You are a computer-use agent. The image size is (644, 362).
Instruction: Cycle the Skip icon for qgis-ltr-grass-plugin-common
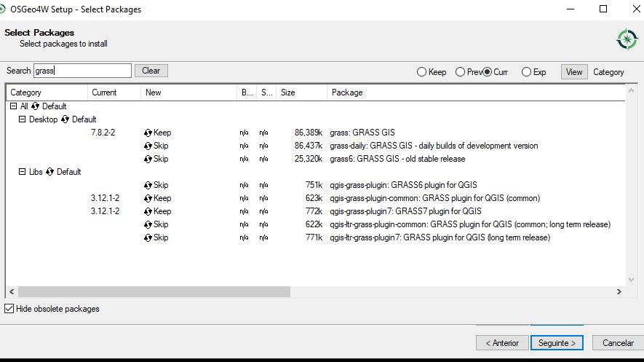148,225
